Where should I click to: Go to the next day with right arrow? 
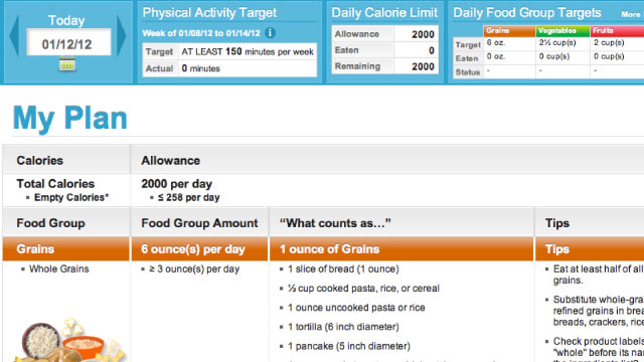click(121, 36)
